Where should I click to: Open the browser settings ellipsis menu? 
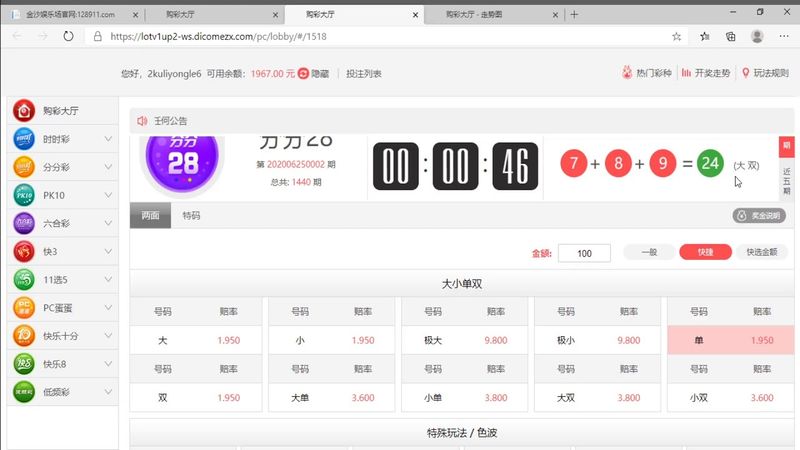(784, 36)
